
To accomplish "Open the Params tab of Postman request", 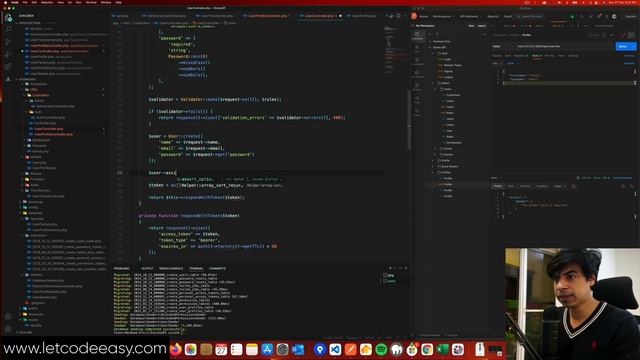I will coord(497,56).
